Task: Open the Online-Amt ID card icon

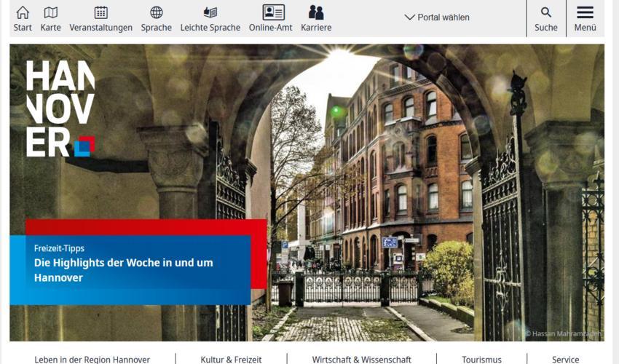Action: (274, 12)
